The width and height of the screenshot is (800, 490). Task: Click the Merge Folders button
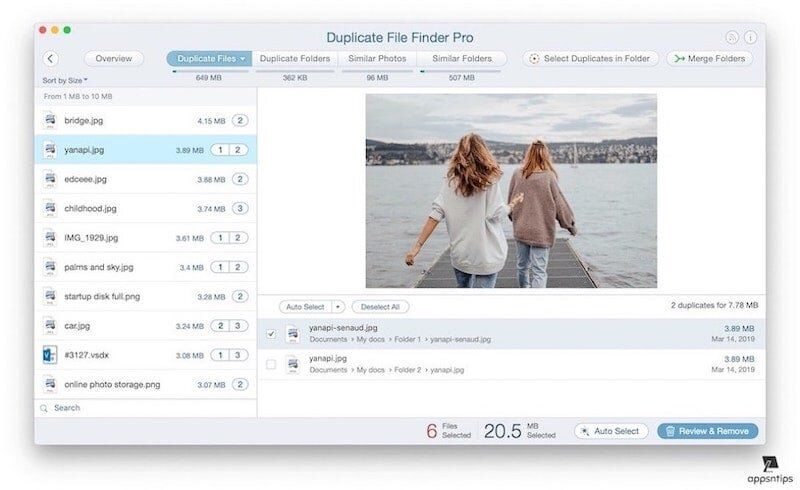tap(710, 59)
